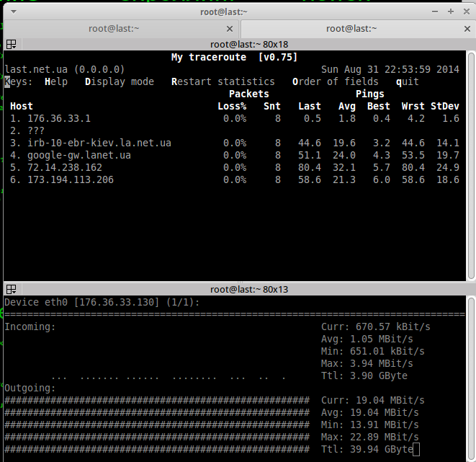The height and width of the screenshot is (462, 476).
Task: Close the left root@last:~ tab
Action: tap(230, 29)
